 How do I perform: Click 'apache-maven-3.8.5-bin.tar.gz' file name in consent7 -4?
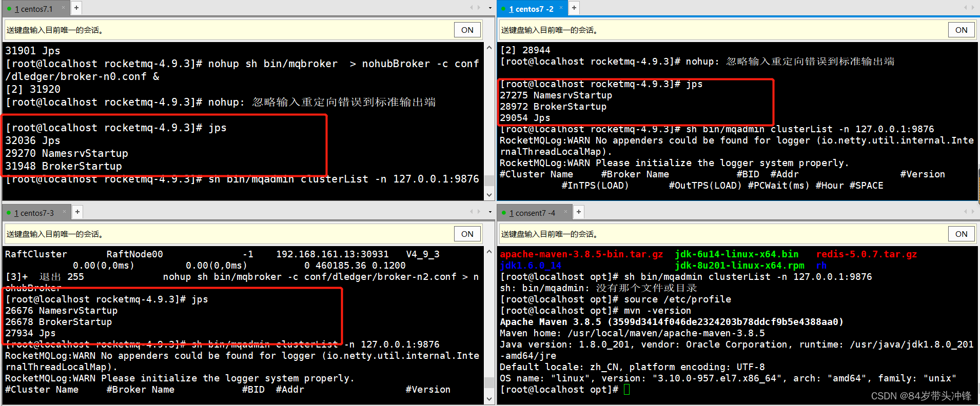581,254
